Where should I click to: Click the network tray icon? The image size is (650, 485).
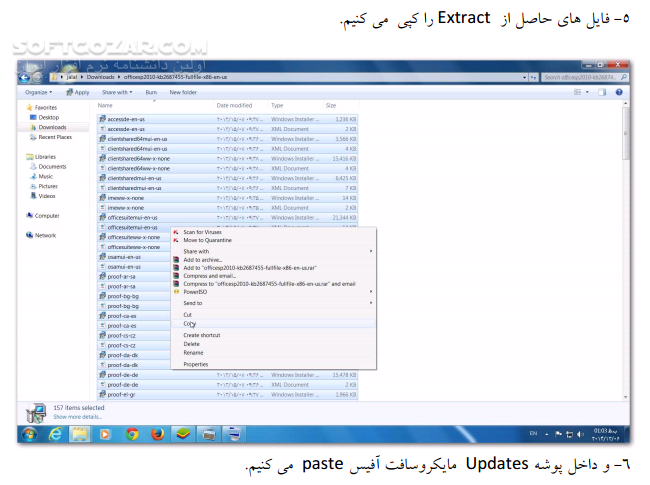(570, 434)
